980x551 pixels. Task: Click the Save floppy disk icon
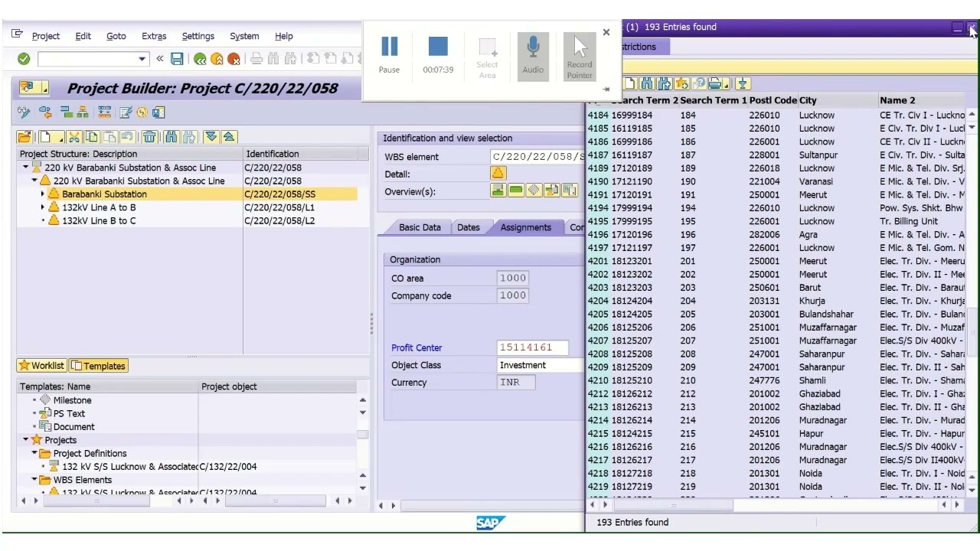pyautogui.click(x=177, y=59)
